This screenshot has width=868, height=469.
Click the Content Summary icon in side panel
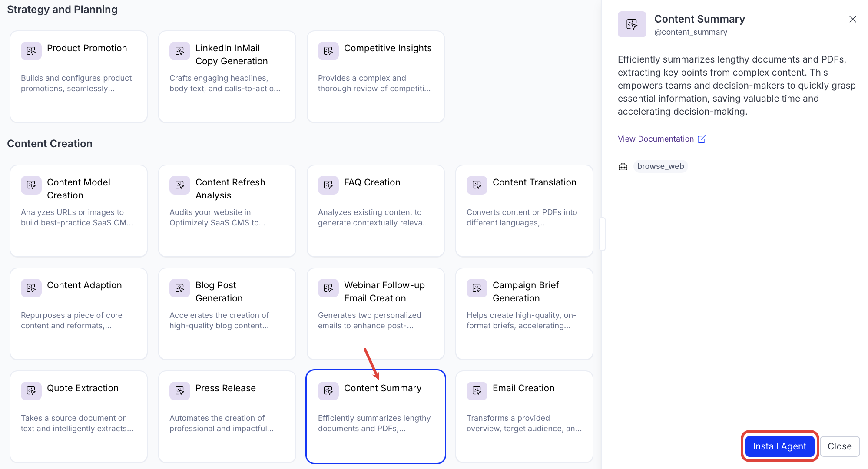(632, 24)
